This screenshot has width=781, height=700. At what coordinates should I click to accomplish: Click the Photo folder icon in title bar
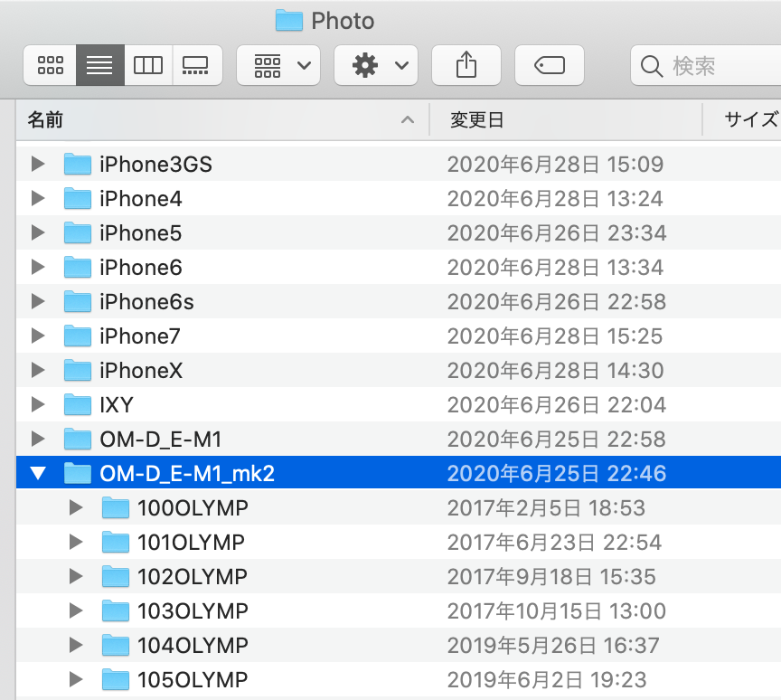[289, 21]
